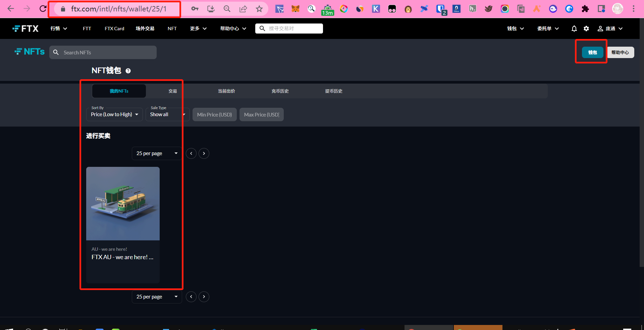Image resolution: width=644 pixels, height=330 pixels.
Task: Open the K extension icon
Action: (376, 9)
